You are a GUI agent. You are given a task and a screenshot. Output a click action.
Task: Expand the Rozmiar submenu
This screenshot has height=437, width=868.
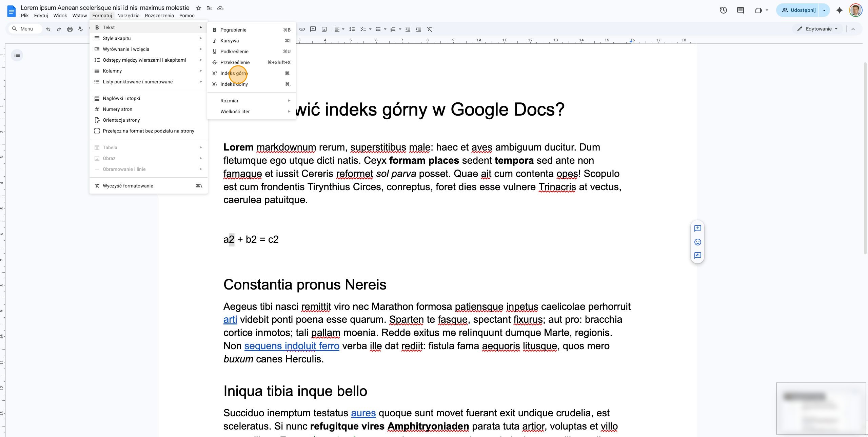(251, 101)
